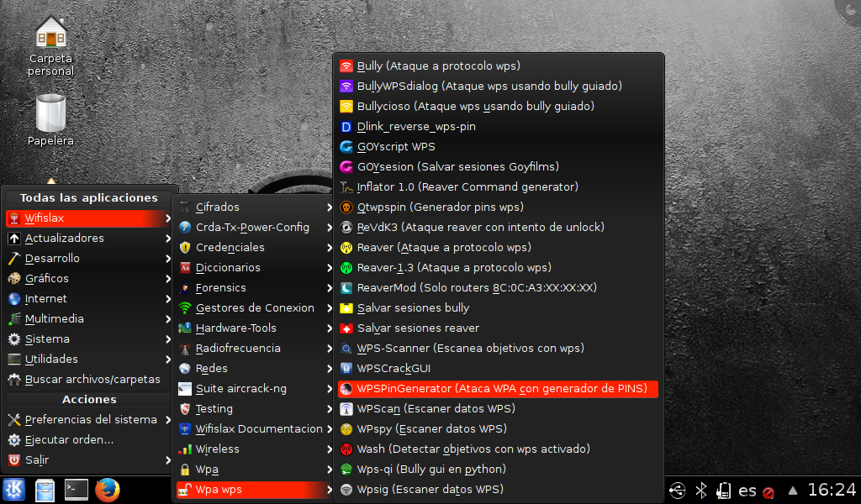Click the WPS-Scanner icon
Viewport: 861px width, 504px height.
coord(346,349)
